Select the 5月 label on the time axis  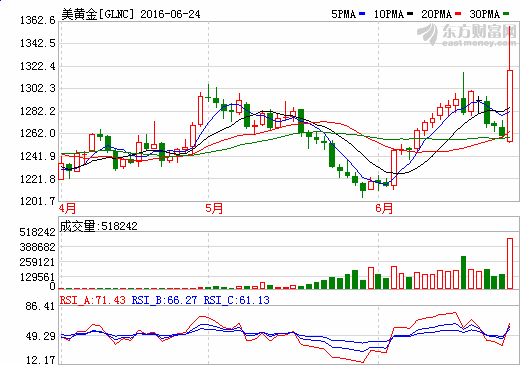214,209
